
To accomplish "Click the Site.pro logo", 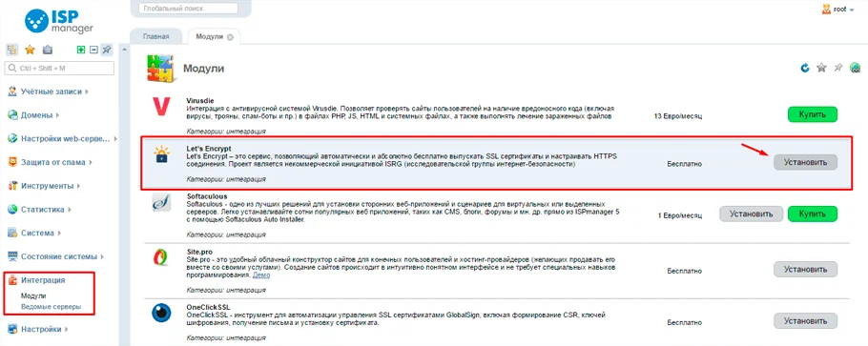I will tap(161, 258).
